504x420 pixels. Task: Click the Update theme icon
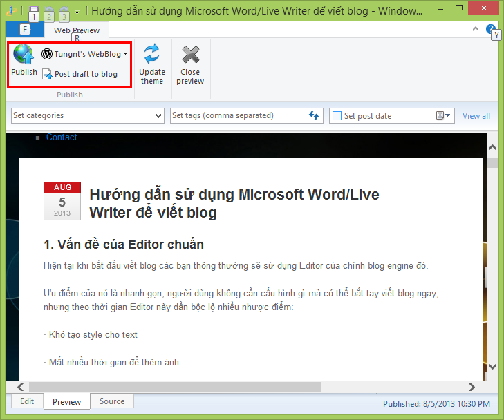coord(151,54)
